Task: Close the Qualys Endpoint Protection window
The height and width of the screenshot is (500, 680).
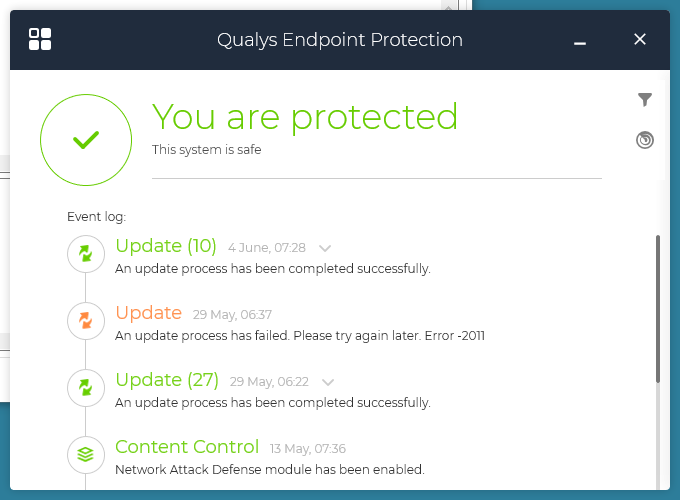Action: [x=640, y=40]
